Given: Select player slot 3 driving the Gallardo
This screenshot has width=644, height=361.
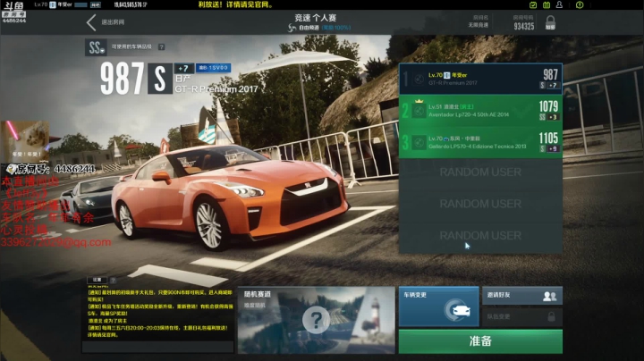Looking at the screenshot, I should [x=480, y=142].
